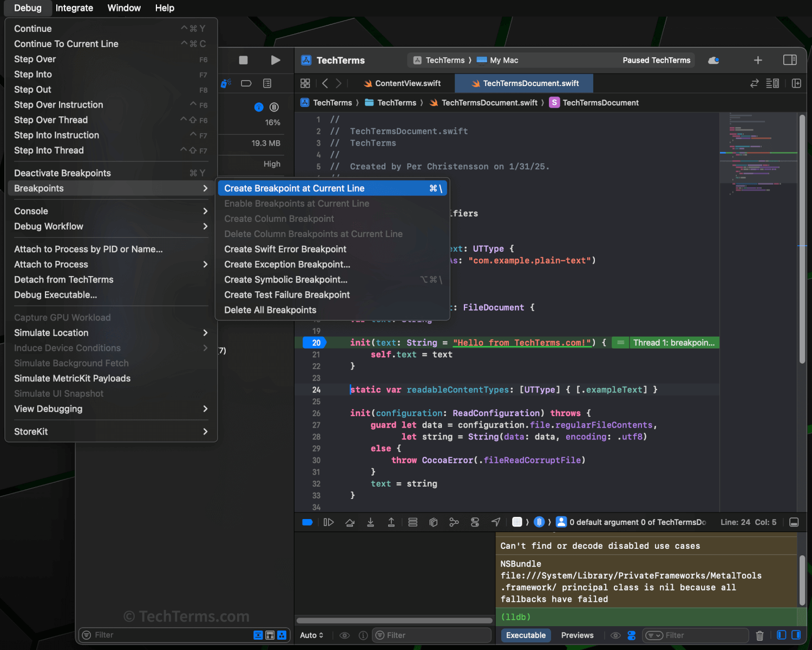Click the variables Filter field

pyautogui.click(x=431, y=635)
